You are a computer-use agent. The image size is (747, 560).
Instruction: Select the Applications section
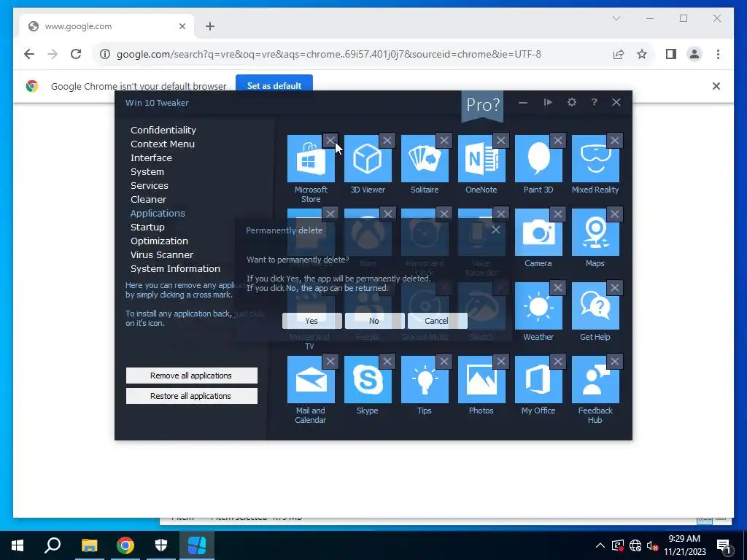[x=158, y=214]
